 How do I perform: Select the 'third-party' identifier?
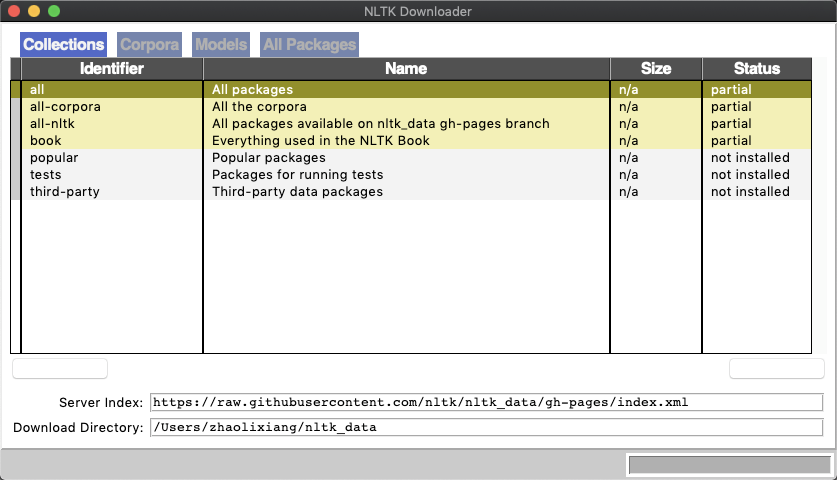point(65,192)
